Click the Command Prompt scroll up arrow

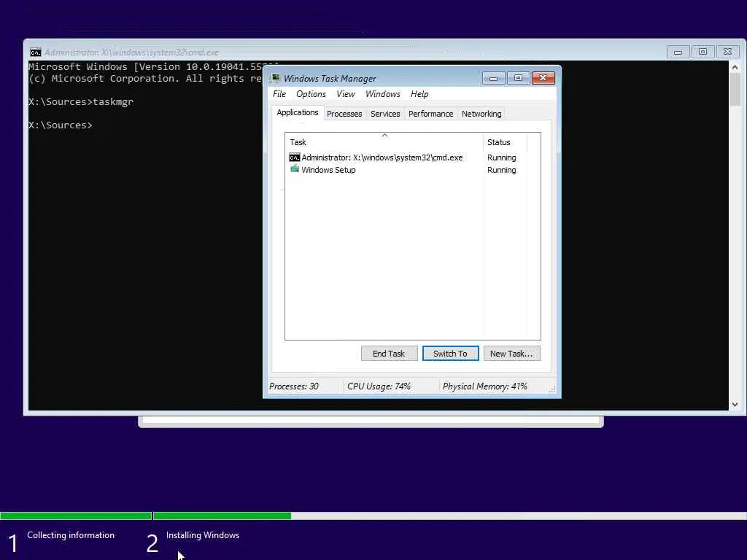735,67
